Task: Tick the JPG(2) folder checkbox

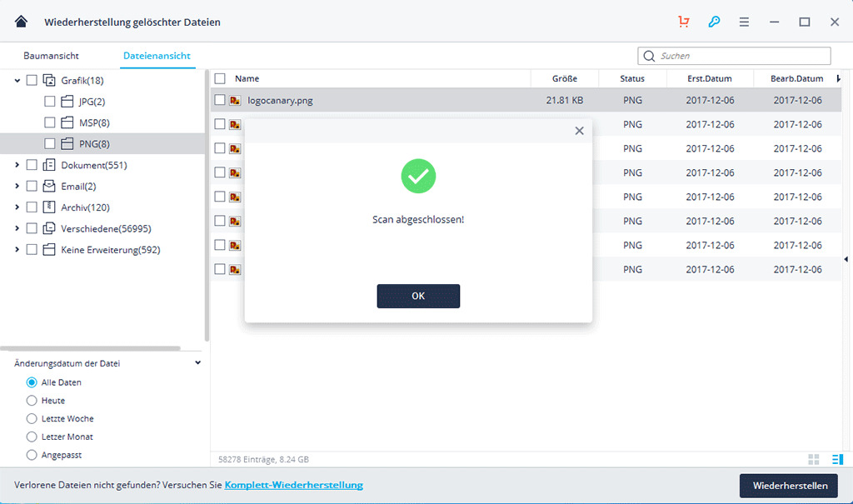Action: click(x=50, y=102)
